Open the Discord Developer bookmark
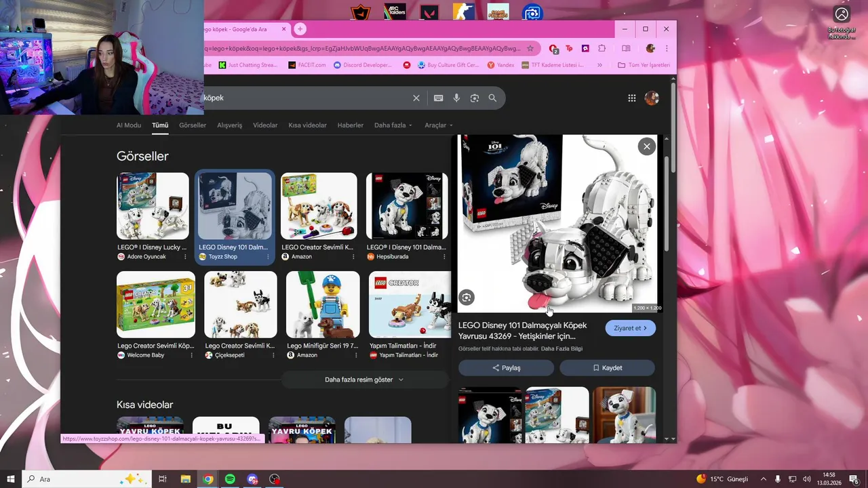This screenshot has width=868, height=488. pos(363,65)
